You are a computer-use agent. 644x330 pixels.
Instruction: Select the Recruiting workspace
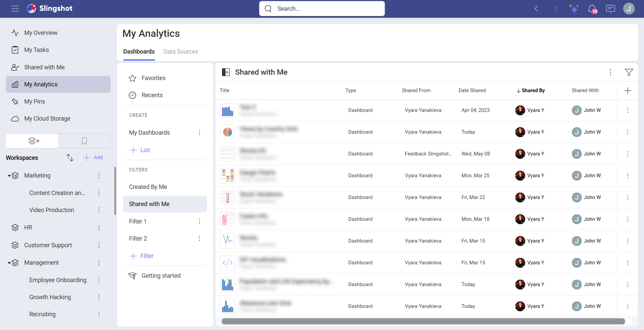coord(42,314)
